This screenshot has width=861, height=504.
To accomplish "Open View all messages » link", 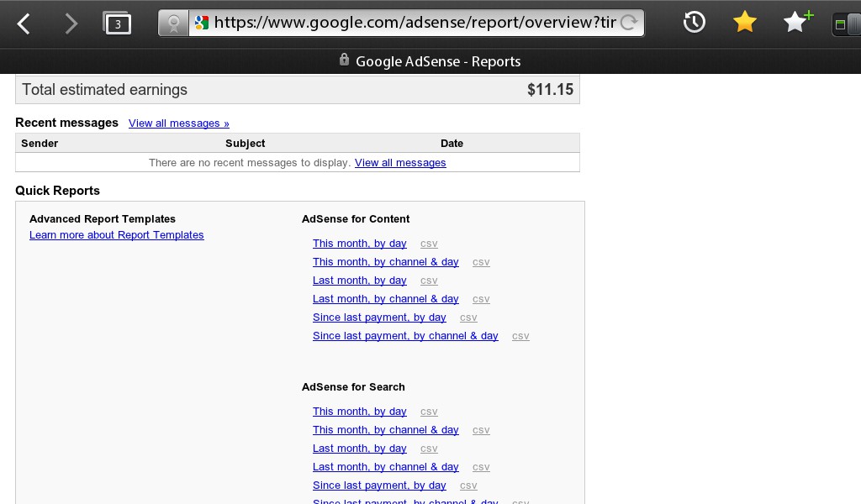I will [x=179, y=123].
